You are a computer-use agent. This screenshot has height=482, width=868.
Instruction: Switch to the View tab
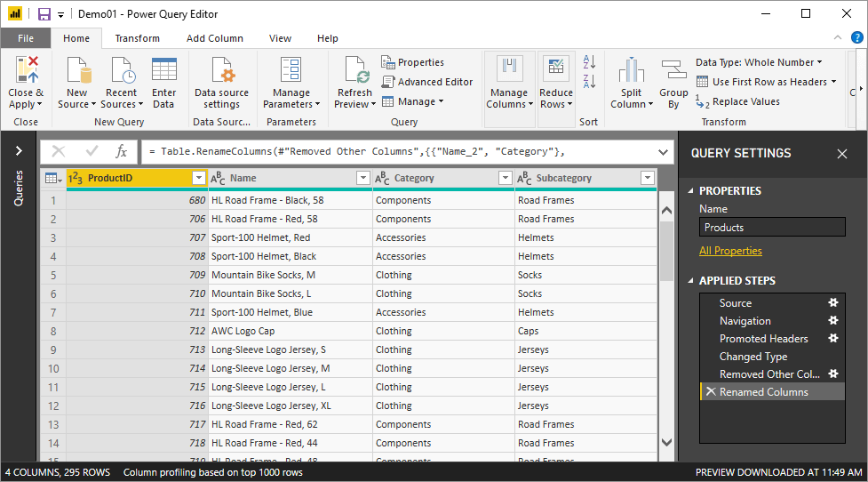click(280, 38)
